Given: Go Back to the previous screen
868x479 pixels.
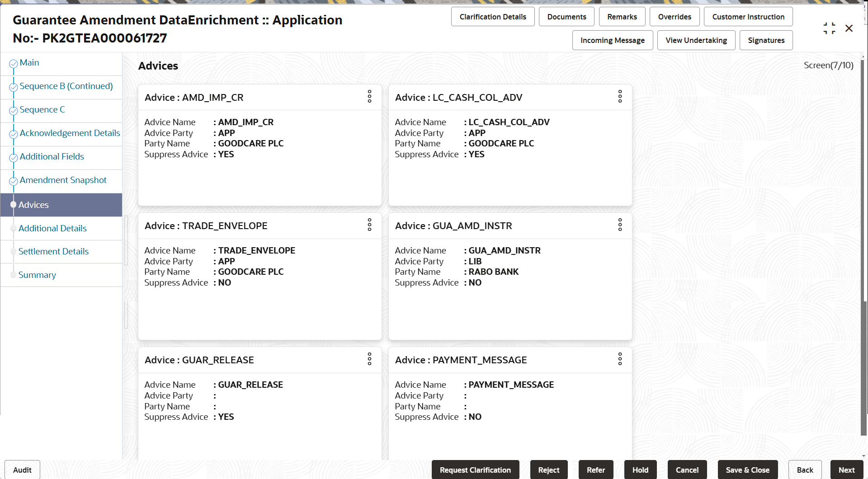Looking at the screenshot, I should (x=805, y=470).
